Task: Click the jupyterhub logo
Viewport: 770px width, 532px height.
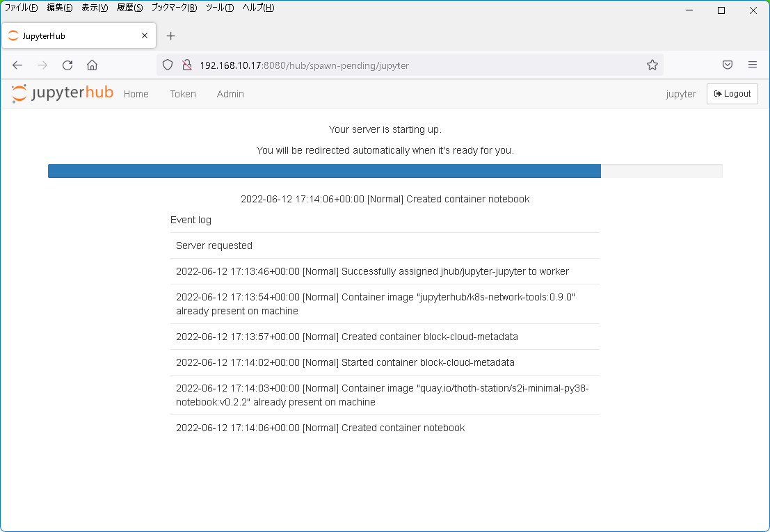Action: (63, 93)
